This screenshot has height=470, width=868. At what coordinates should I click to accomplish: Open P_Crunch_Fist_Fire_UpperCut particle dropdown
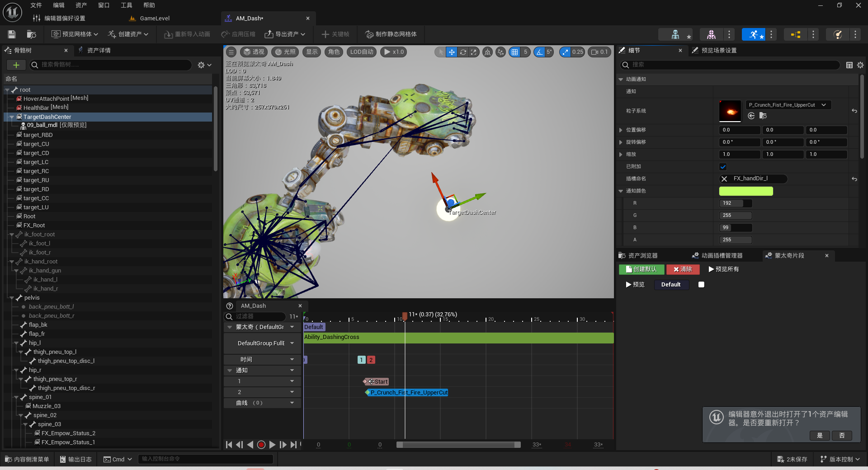click(x=788, y=105)
